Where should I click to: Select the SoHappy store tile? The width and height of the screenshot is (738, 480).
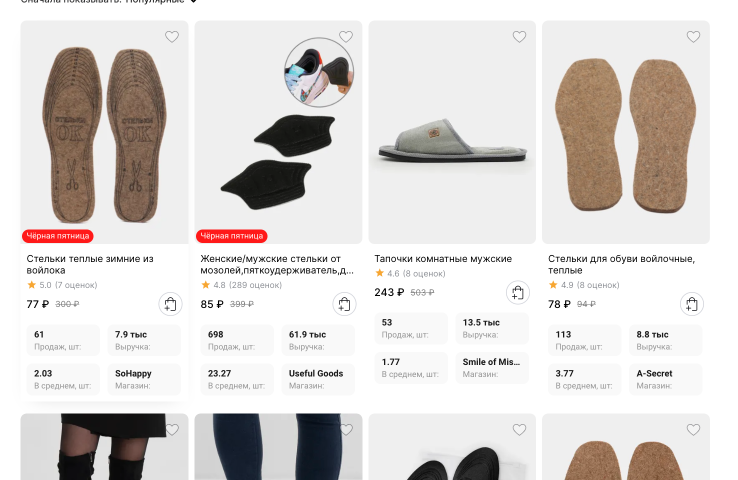click(144, 379)
